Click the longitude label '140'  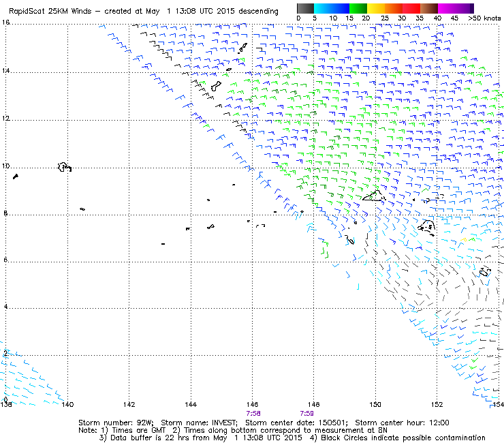[67, 404]
